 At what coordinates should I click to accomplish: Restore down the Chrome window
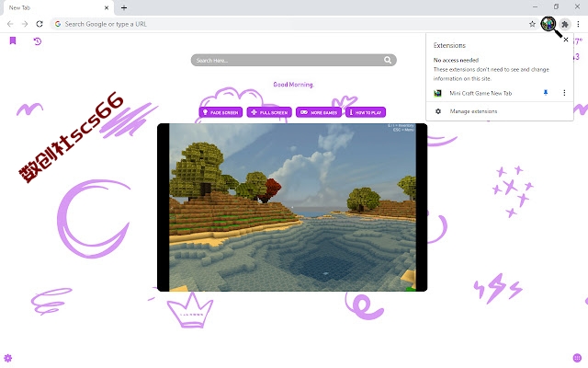(556, 6)
